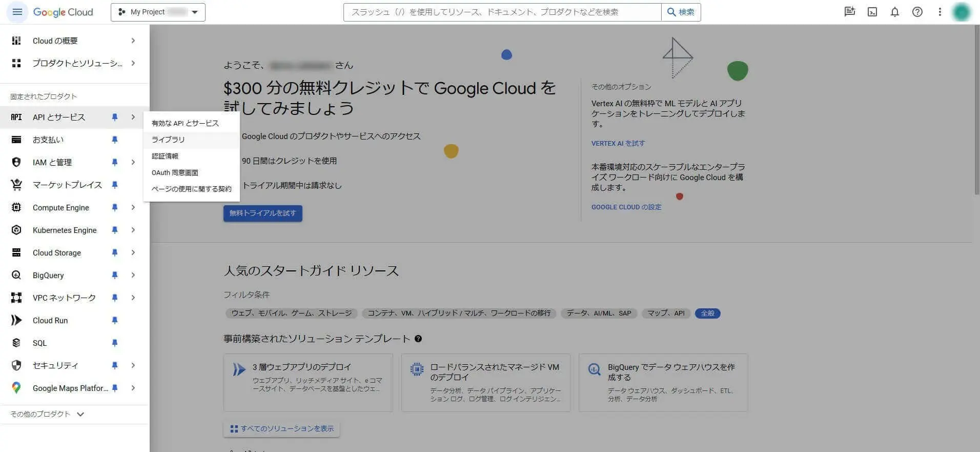Unpin Cloud Storage from pinned products
The height and width of the screenshot is (452, 980).
tap(115, 252)
